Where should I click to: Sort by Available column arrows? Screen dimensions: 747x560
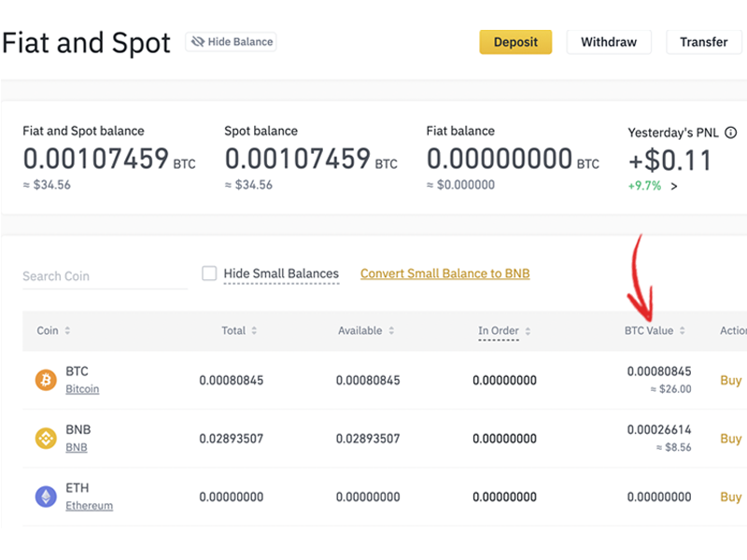(x=391, y=330)
